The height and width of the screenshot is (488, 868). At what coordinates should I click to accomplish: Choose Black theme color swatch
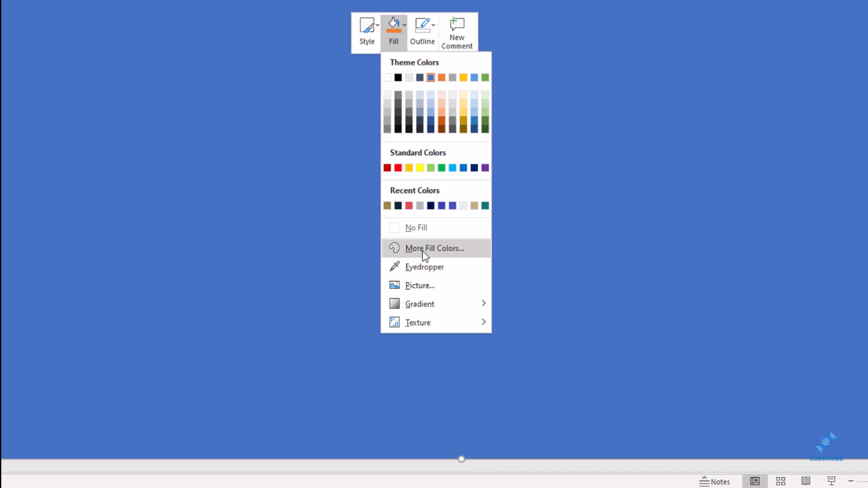(398, 78)
